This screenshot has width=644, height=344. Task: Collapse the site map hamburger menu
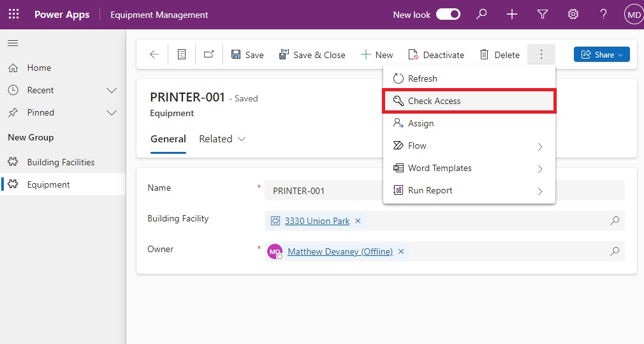click(13, 43)
